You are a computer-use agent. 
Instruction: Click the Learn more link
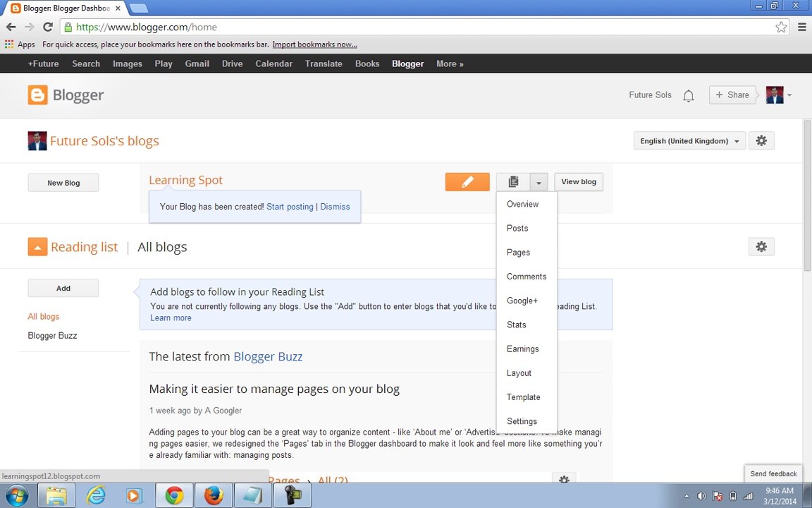click(x=171, y=317)
